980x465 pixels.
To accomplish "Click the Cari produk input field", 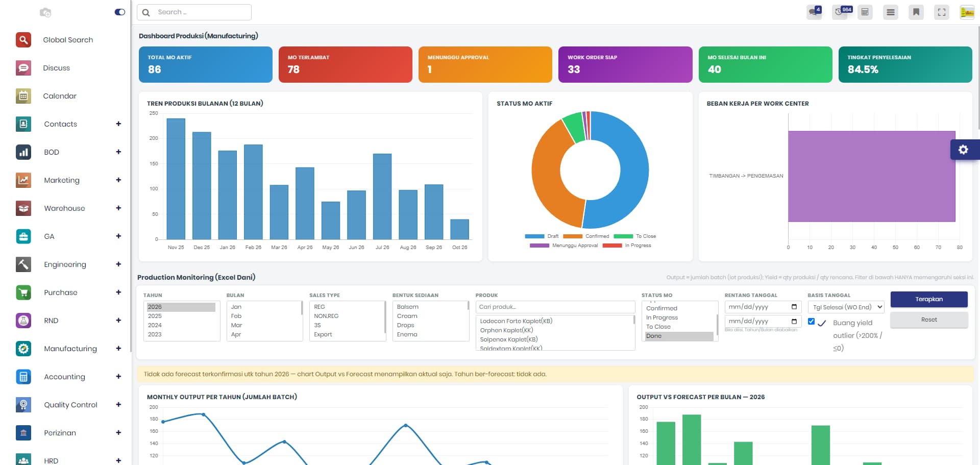I will [555, 307].
